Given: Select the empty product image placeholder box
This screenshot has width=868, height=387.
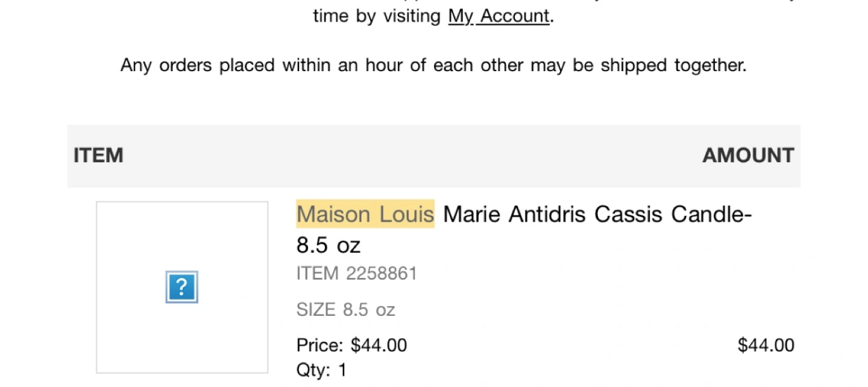Looking at the screenshot, I should pyautogui.click(x=182, y=288).
